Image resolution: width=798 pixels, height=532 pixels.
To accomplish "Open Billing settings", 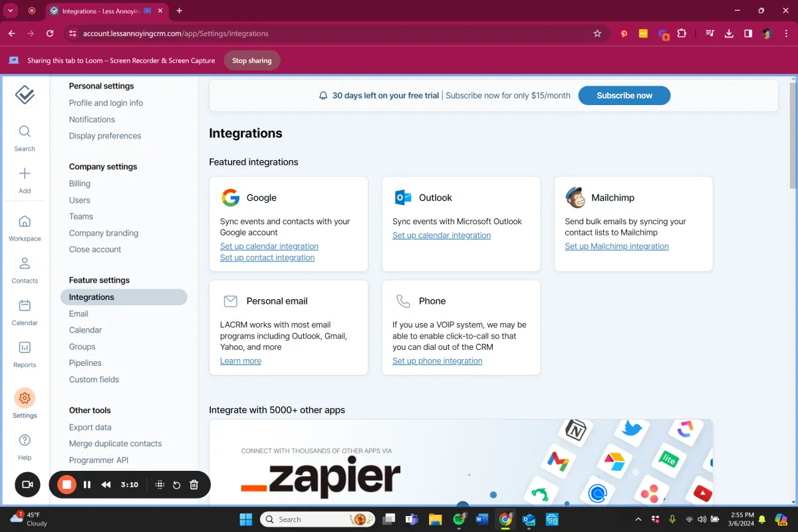I will coord(80,184).
